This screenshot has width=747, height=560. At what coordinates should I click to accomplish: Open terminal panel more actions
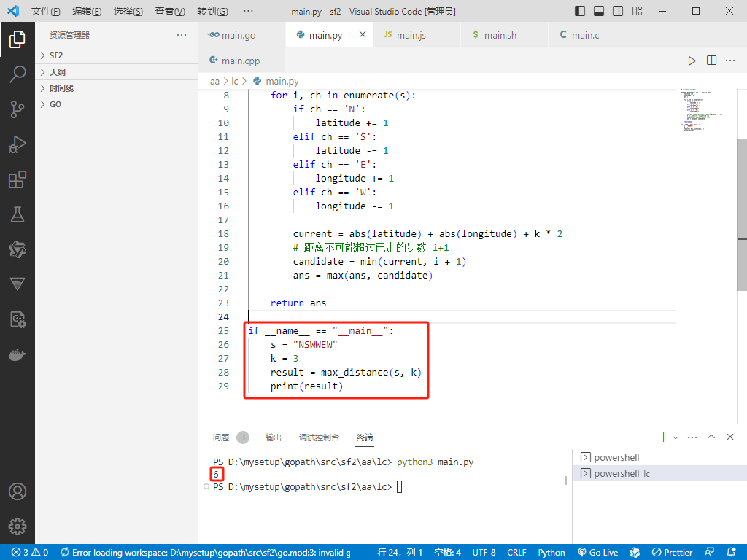[692, 437]
